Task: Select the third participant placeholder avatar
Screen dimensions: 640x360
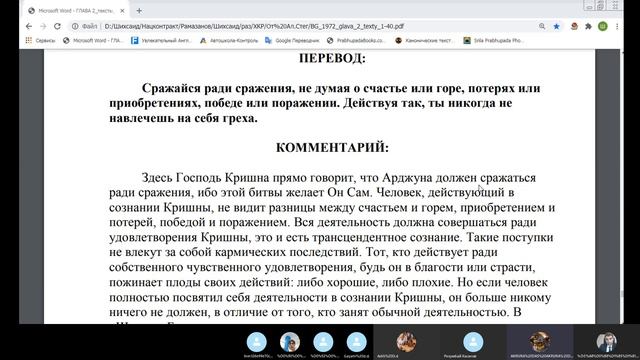Action: [x=323, y=342]
